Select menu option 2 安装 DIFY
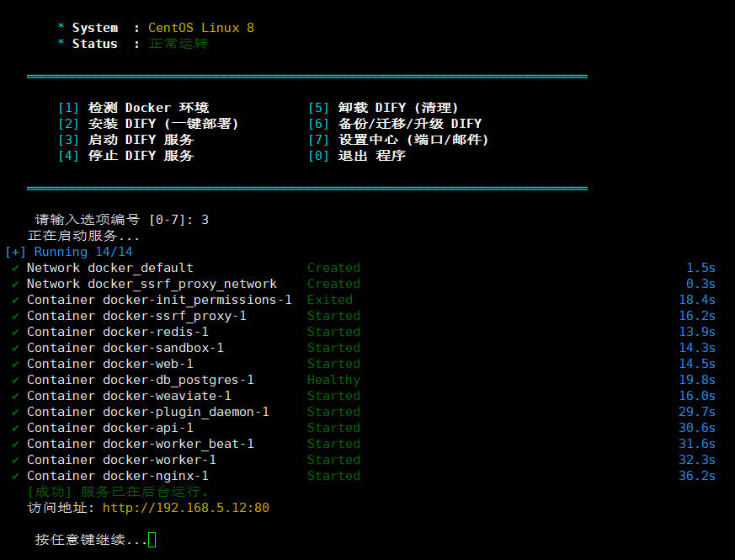Viewport: 735px width, 560px height. click(x=148, y=124)
